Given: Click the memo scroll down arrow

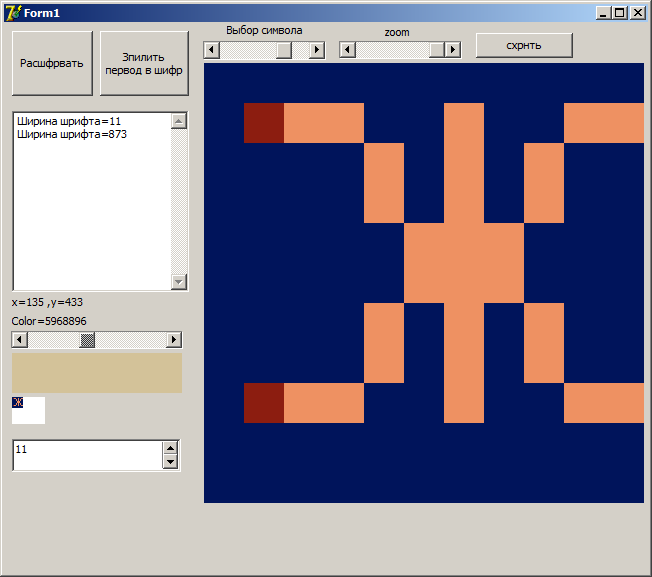Looking at the screenshot, I should (x=179, y=282).
